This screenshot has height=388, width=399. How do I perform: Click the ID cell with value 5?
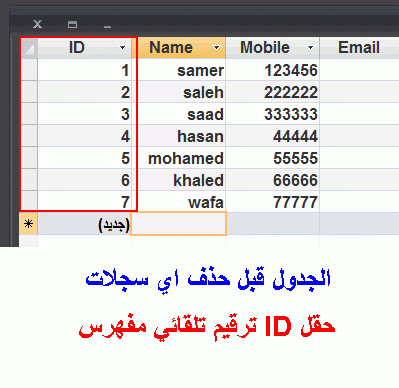[85, 158]
